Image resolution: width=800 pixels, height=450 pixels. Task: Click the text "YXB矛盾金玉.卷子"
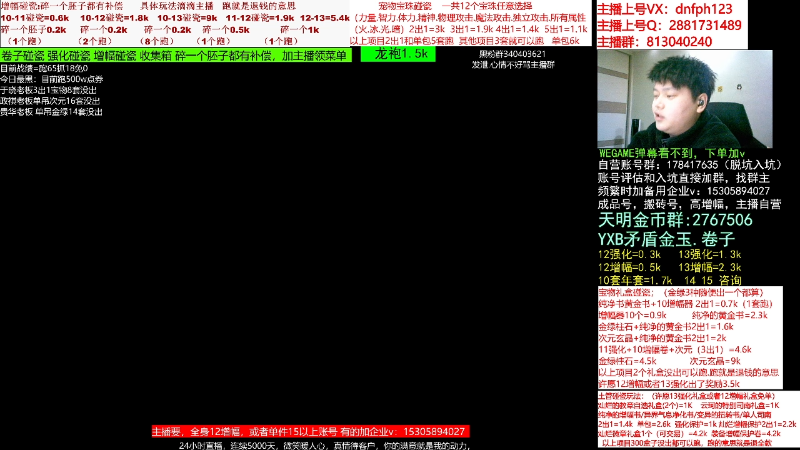tap(666, 239)
